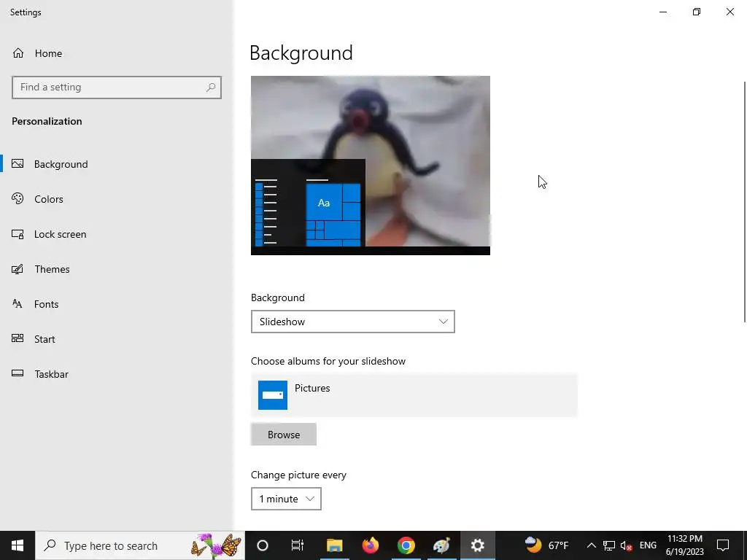Click the butterfly search highlight icon
The height and width of the screenshot is (560, 747).
coord(216,545)
